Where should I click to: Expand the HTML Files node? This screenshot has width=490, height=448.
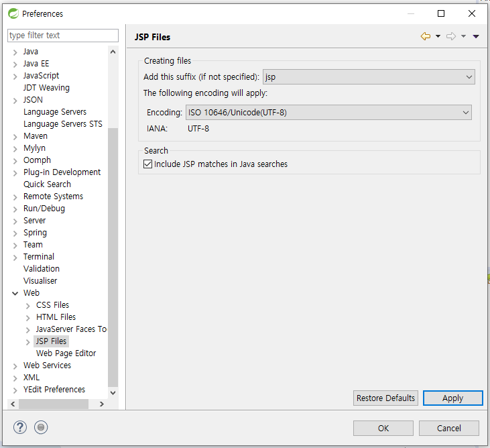click(x=27, y=318)
